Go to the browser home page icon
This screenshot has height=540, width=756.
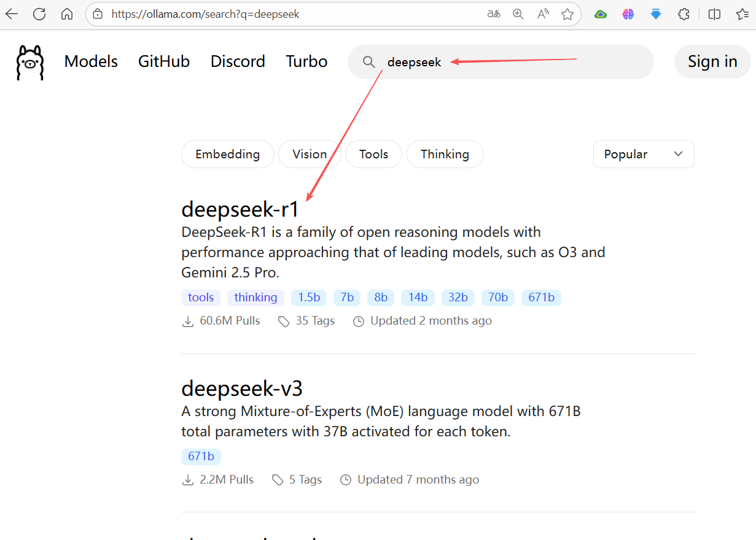(67, 14)
